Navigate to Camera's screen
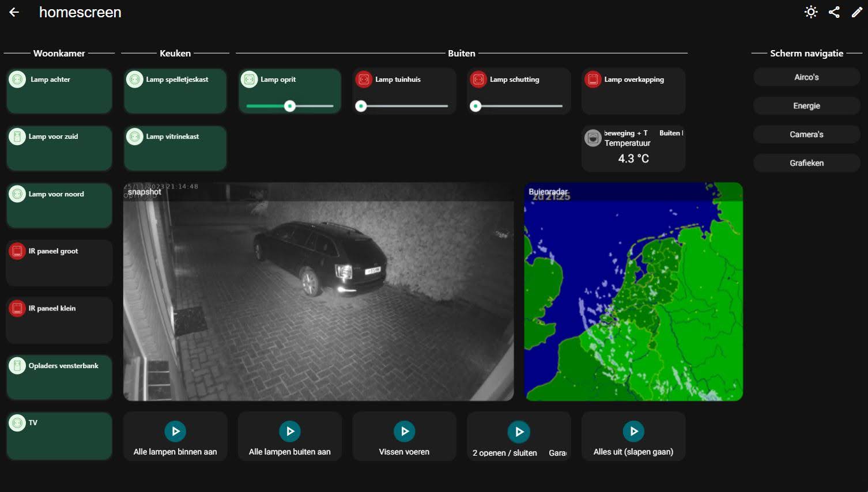868x492 pixels. (x=806, y=134)
